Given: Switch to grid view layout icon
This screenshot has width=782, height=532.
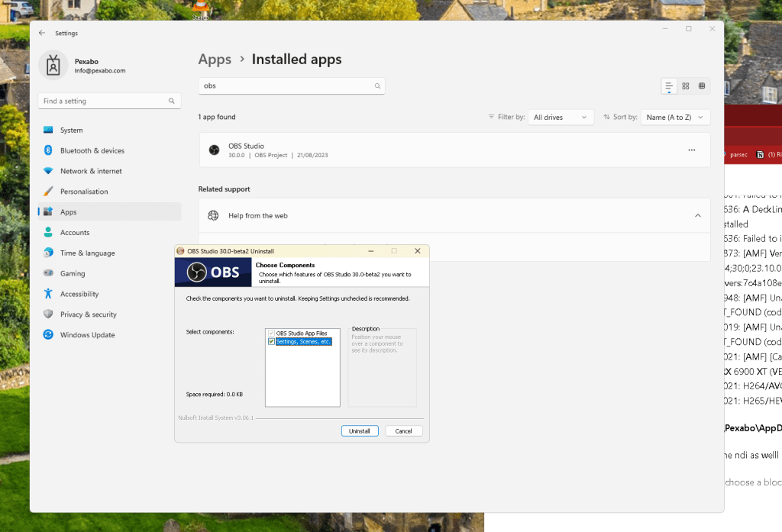Looking at the screenshot, I should coord(686,85).
